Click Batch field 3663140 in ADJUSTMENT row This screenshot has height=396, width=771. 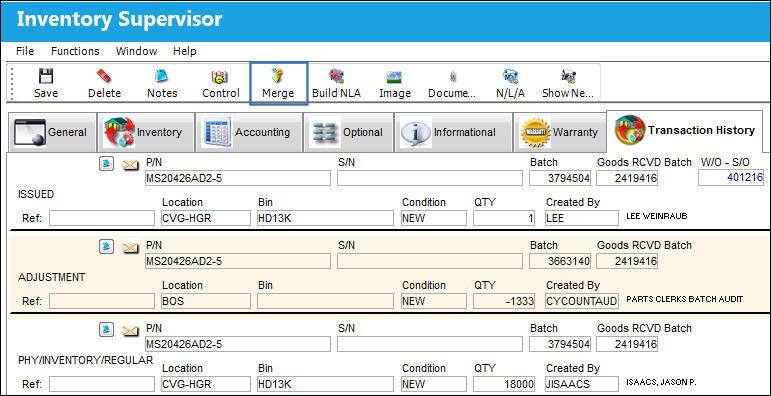coord(560,261)
